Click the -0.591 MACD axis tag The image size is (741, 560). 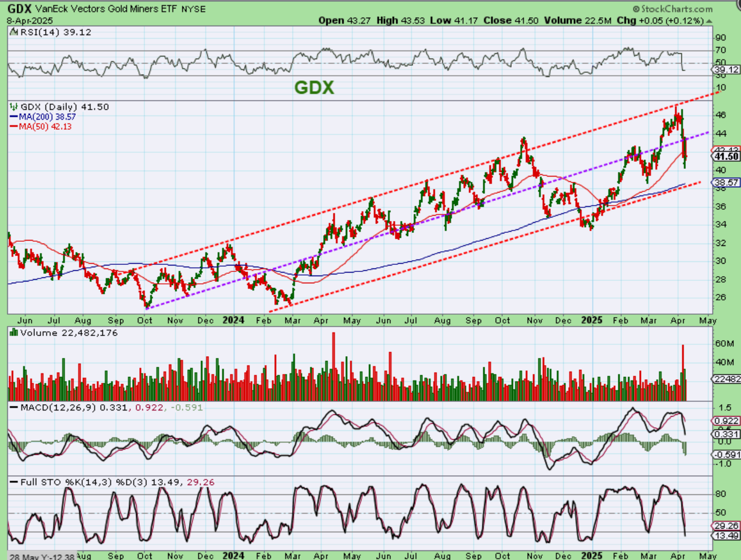pyautogui.click(x=725, y=455)
